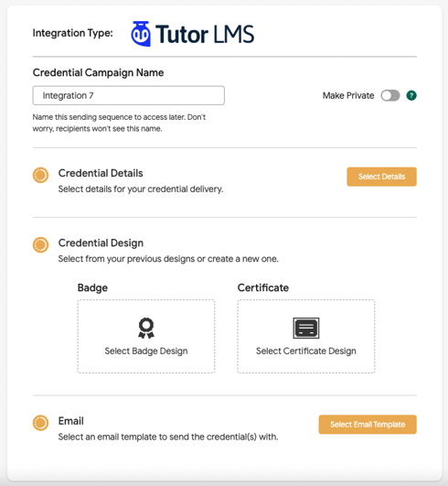The width and height of the screenshot is (448, 486).
Task: Click the Credential Design heading
Action: tap(101, 243)
